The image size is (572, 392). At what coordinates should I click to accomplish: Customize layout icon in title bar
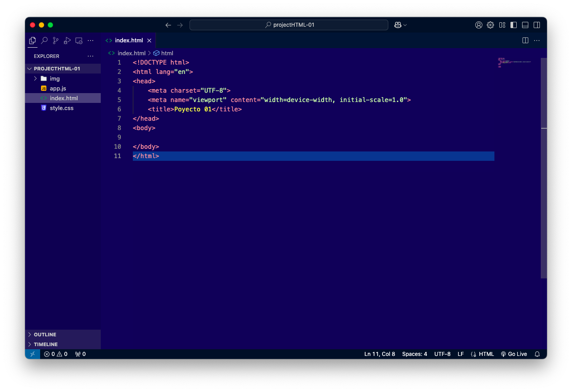502,25
